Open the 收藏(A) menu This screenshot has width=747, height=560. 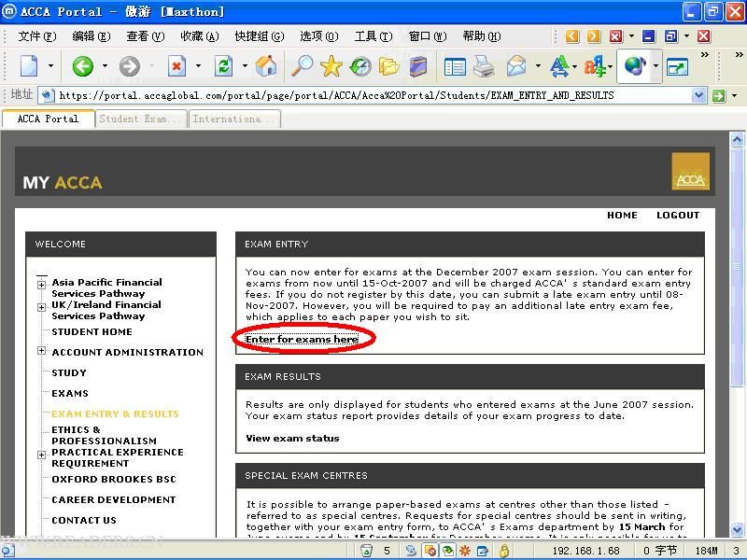click(x=200, y=36)
